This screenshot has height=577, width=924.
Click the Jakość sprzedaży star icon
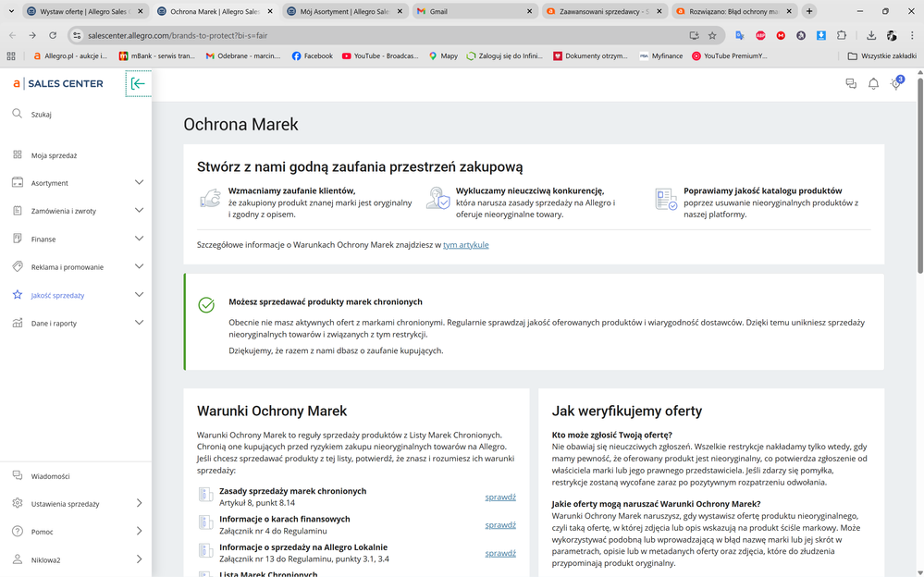coord(17,295)
